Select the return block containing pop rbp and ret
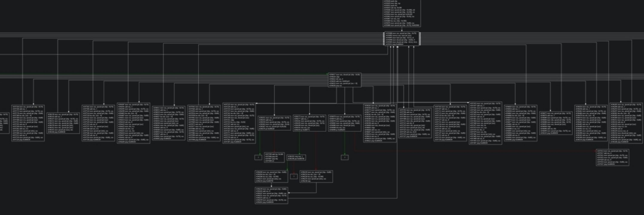 274,157
